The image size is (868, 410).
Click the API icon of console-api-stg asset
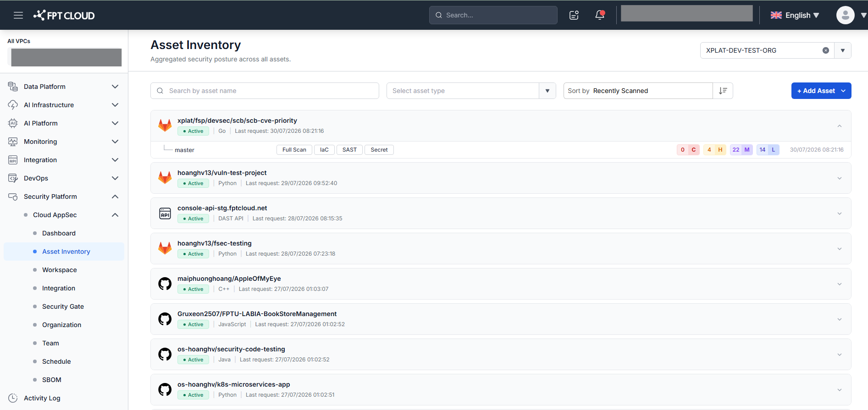[x=165, y=213]
